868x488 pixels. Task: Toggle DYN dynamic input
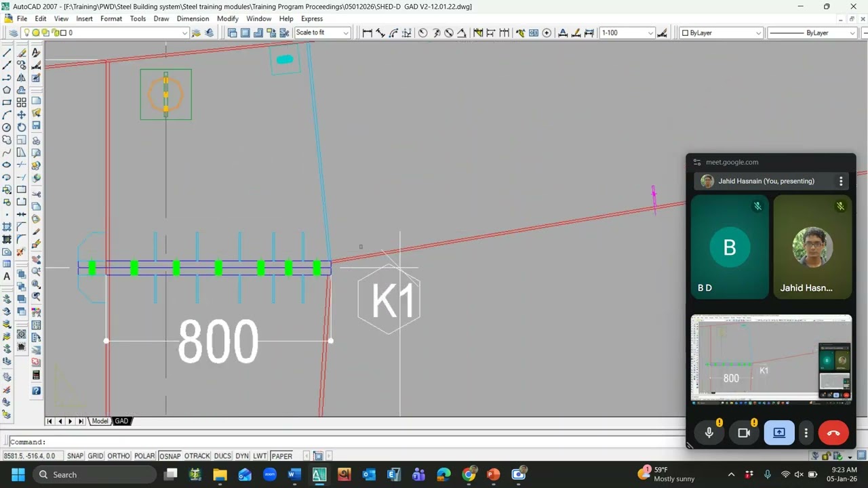[242, 456]
